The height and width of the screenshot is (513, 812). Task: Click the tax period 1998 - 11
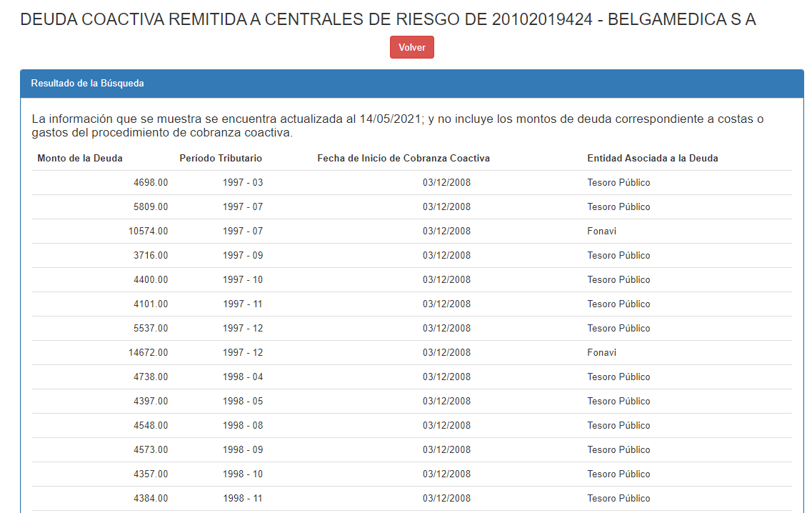(243, 499)
